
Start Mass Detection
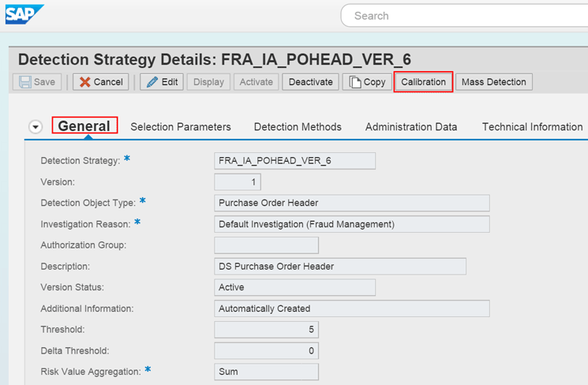(494, 82)
